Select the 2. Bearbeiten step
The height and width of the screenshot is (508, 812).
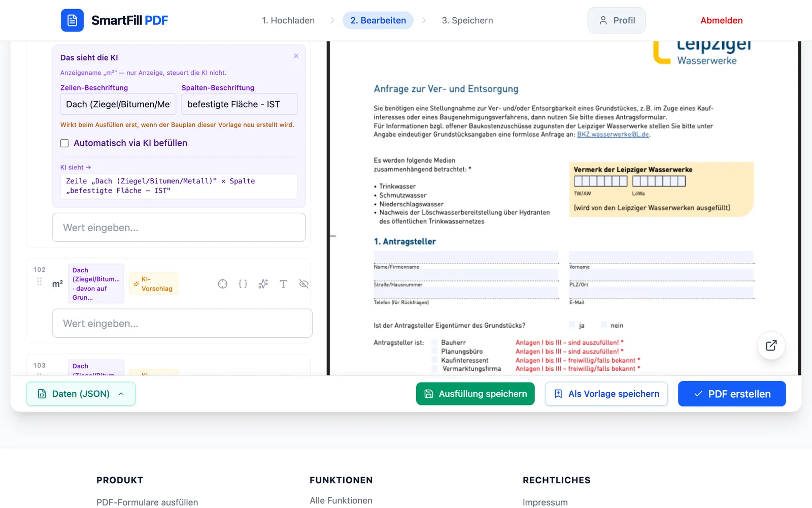[x=378, y=20]
